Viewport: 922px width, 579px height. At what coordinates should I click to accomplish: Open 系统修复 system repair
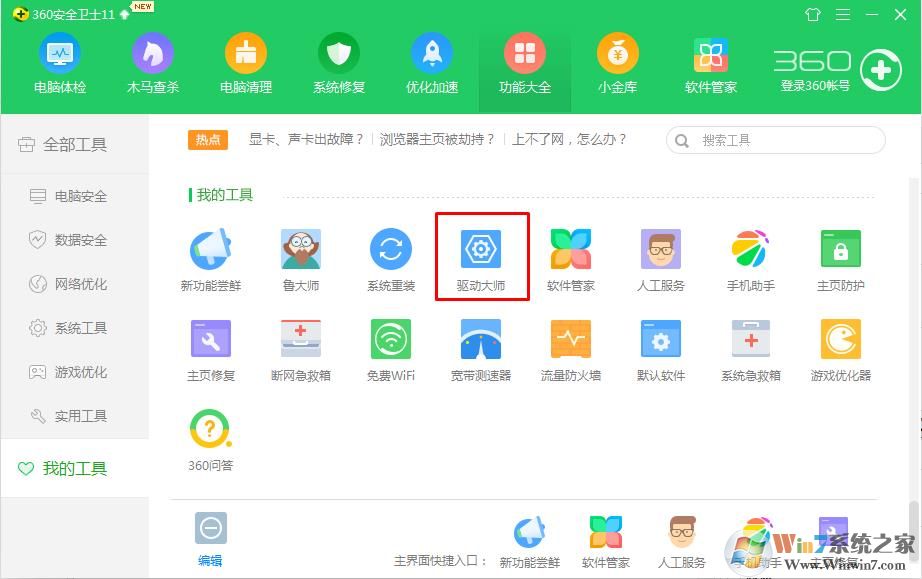(x=339, y=64)
